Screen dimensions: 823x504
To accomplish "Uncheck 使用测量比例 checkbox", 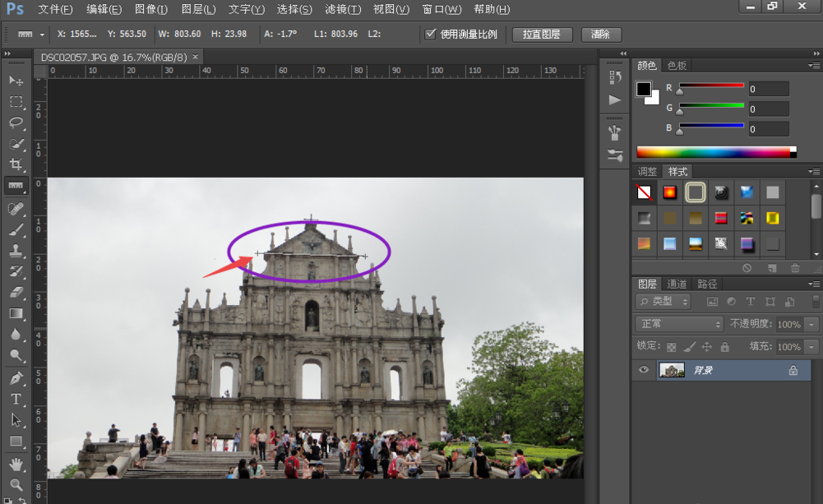I will pyautogui.click(x=430, y=35).
